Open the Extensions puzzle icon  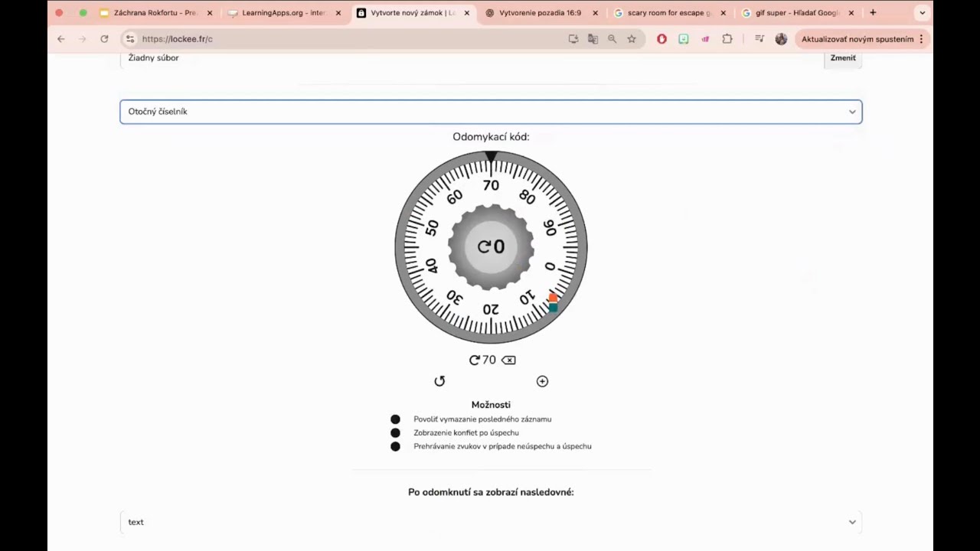click(x=727, y=39)
